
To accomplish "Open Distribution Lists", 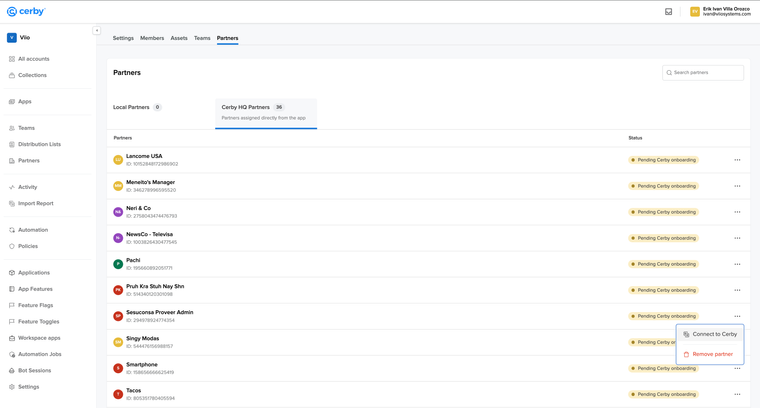I will [x=35, y=144].
